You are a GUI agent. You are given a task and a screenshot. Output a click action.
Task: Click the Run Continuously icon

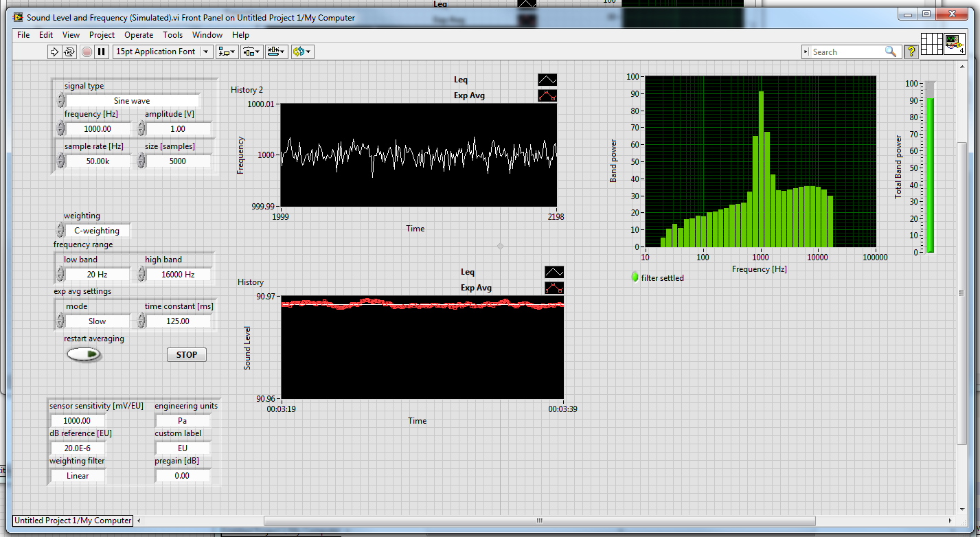click(69, 52)
